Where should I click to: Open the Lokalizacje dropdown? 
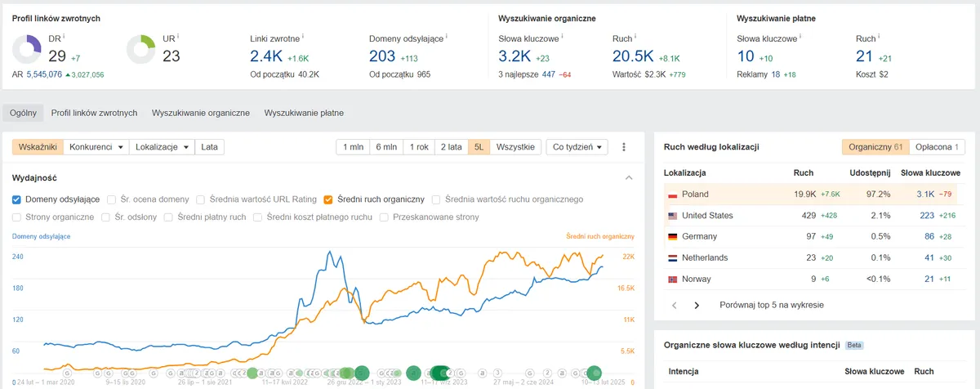(162, 147)
